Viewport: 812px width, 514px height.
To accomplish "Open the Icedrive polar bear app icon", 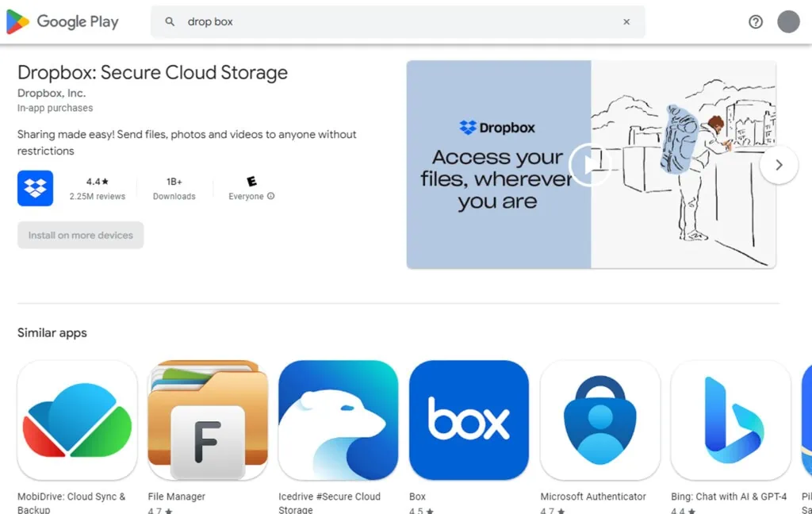I will (338, 420).
